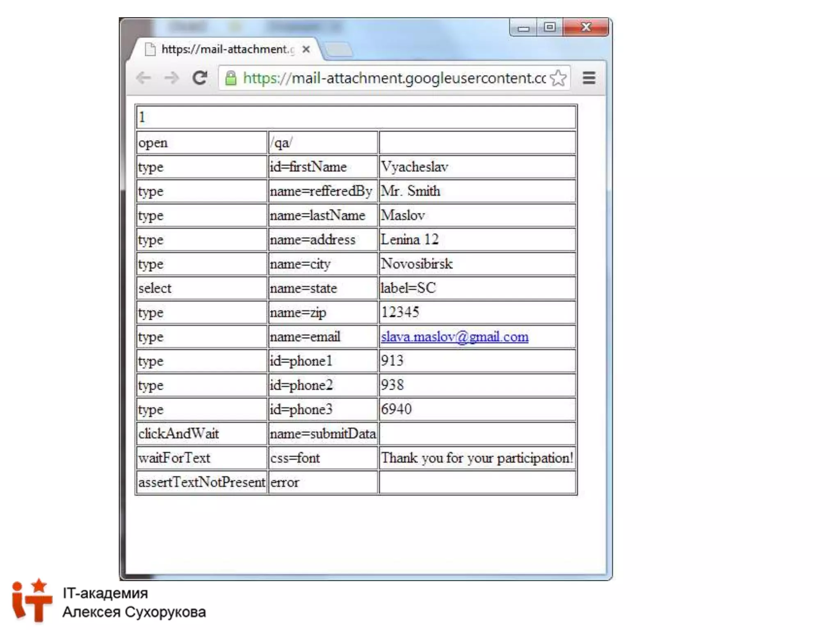
Task: Click the 'name=submitData' table cell
Action: [x=323, y=434]
